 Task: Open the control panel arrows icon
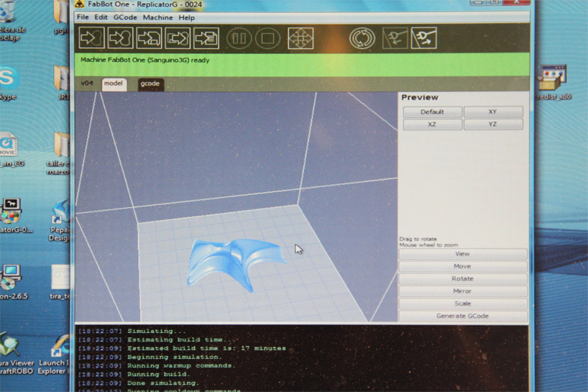(300, 38)
